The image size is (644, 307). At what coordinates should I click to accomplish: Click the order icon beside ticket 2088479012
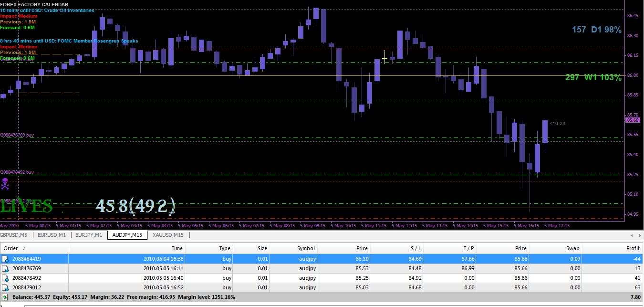5,287
